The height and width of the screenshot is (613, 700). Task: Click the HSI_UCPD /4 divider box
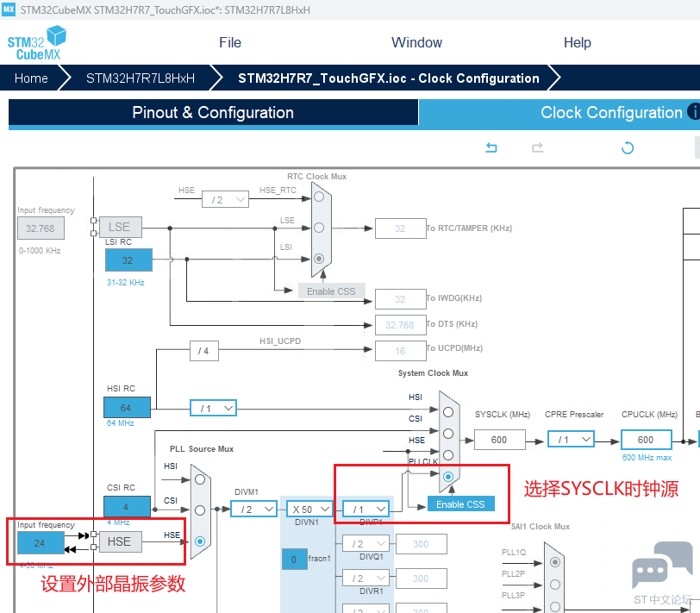tap(204, 351)
